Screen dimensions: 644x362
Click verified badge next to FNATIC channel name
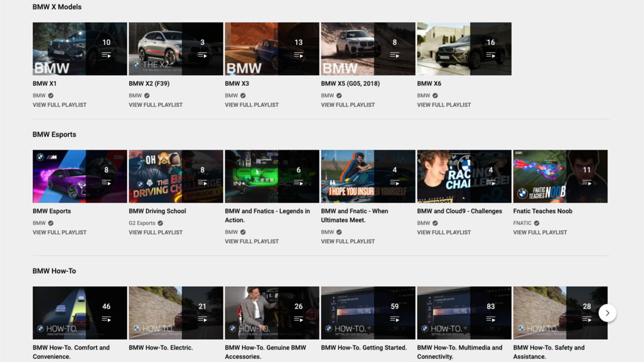click(x=537, y=223)
